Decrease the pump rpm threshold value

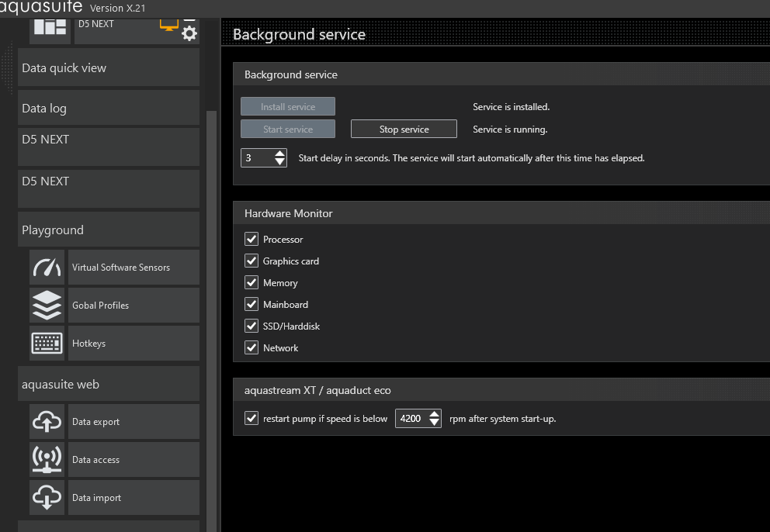tap(434, 423)
